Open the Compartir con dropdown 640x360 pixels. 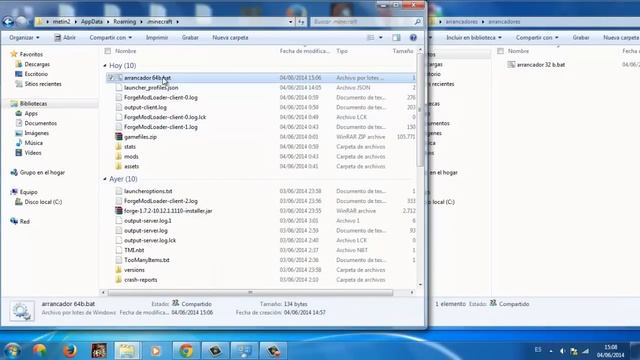(111, 38)
